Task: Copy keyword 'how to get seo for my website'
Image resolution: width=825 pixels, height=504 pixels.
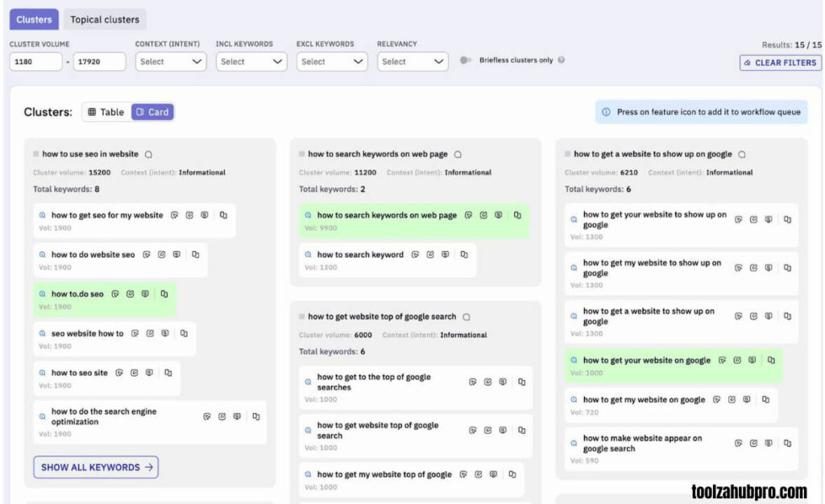Action: click(224, 215)
